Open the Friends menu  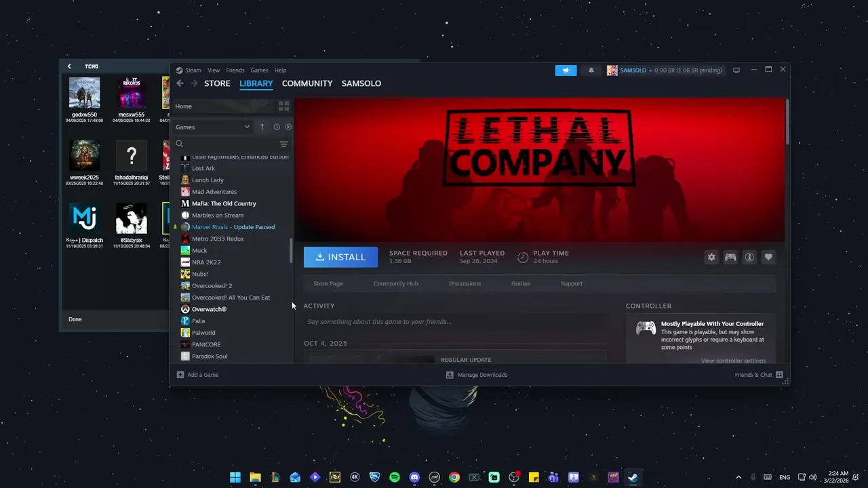235,70
